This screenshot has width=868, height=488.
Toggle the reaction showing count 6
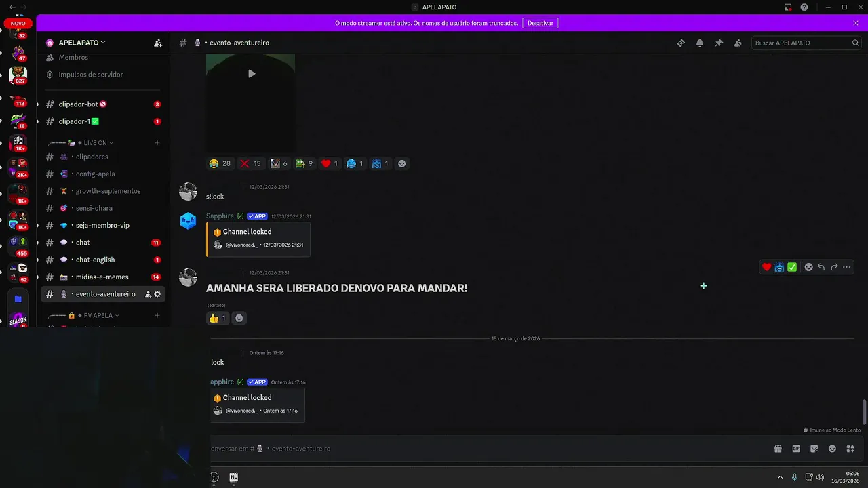(x=279, y=163)
